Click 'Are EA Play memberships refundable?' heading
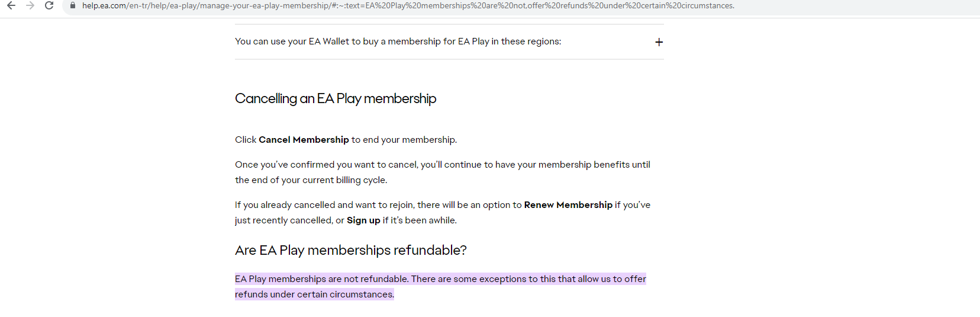 350,251
